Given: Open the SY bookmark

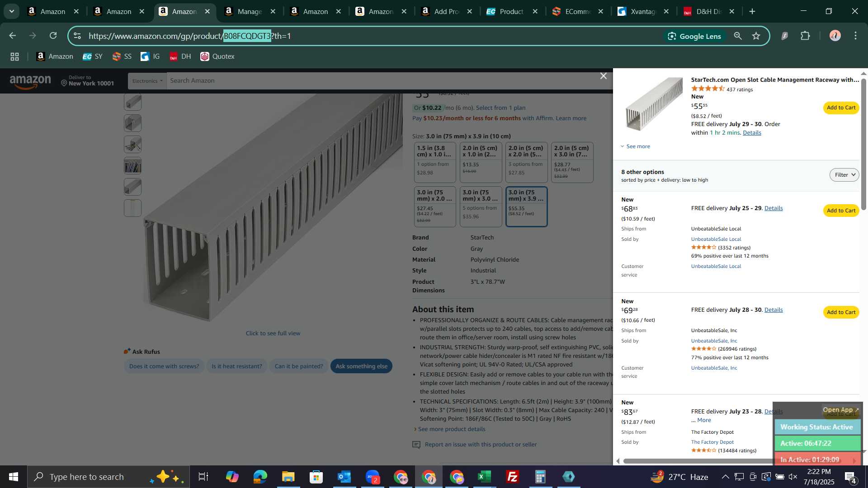Looking at the screenshot, I should tap(93, 56).
